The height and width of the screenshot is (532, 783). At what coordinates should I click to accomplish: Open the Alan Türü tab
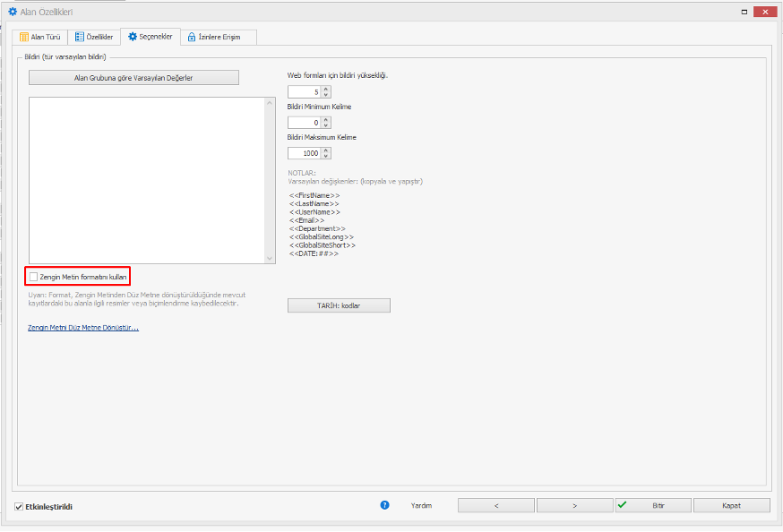(x=40, y=37)
